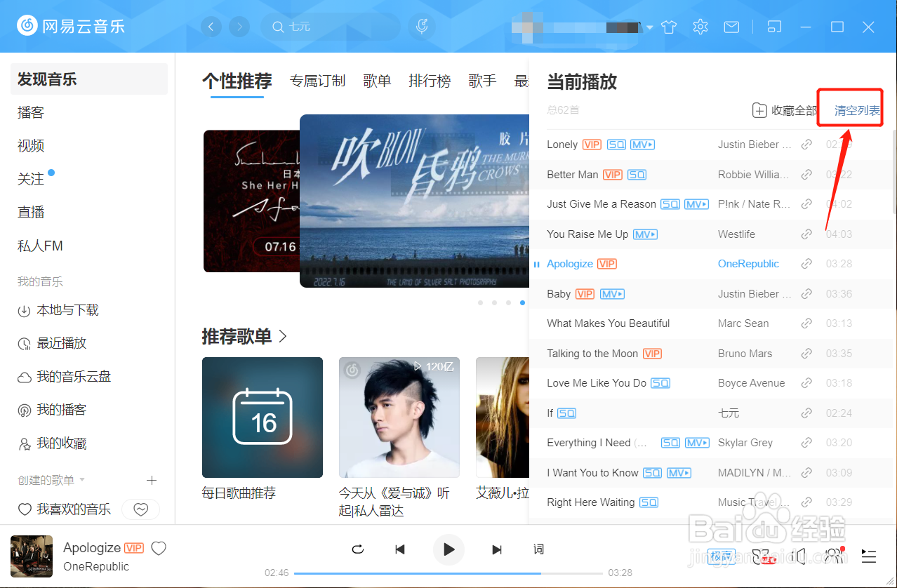The image size is (897, 588).
Task: Switch to mini-player mode icon
Action: click(774, 26)
